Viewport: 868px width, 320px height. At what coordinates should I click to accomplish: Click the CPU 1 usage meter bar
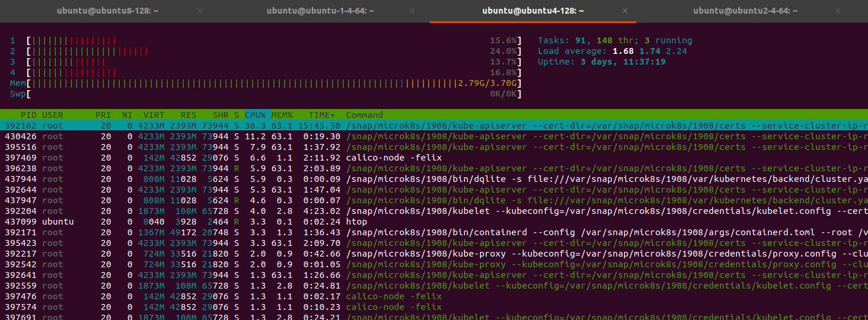click(x=265, y=40)
